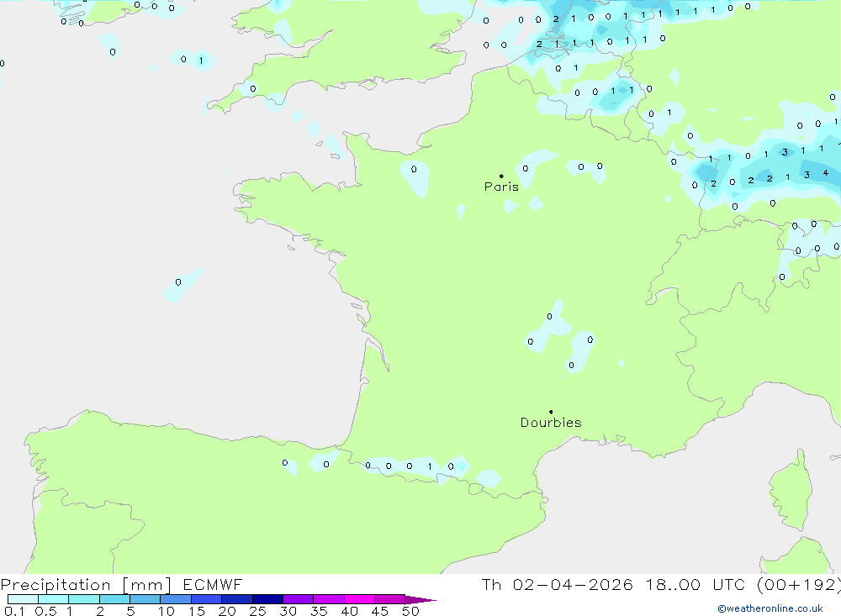Viewport: 841px width, 616px height.
Task: Click the legend label 0.1
Action: tap(14, 611)
